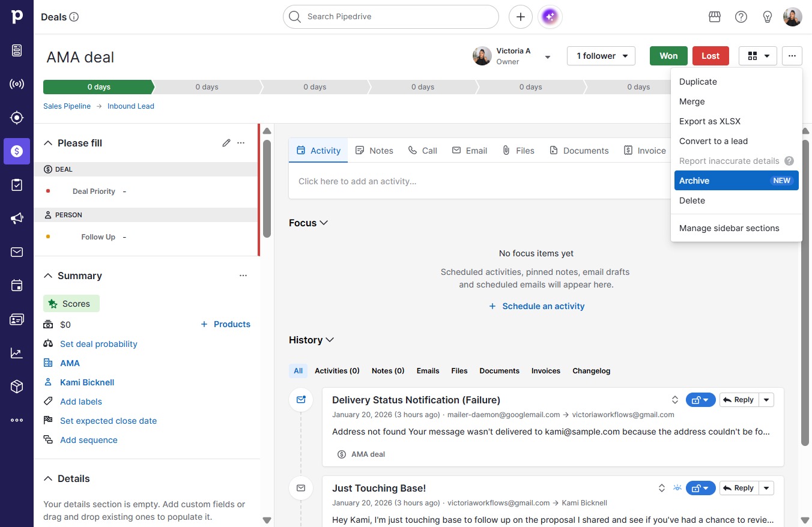
Task: Select Delete in the menu
Action: pyautogui.click(x=736, y=200)
